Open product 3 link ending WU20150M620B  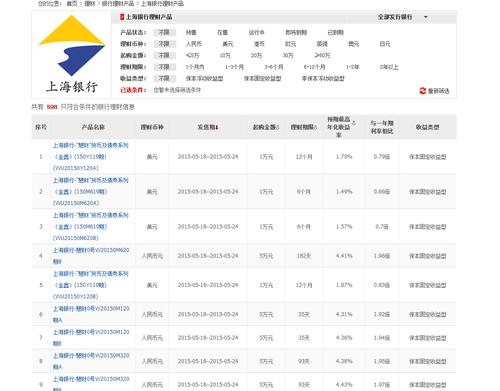click(x=90, y=227)
